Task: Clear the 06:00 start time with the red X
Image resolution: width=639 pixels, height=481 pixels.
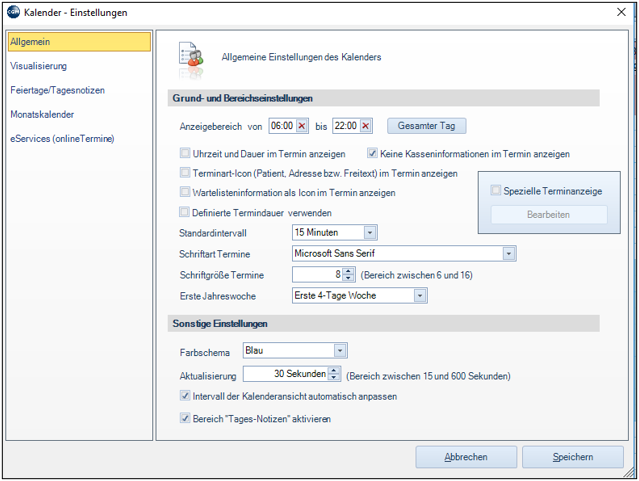Action: [302, 126]
